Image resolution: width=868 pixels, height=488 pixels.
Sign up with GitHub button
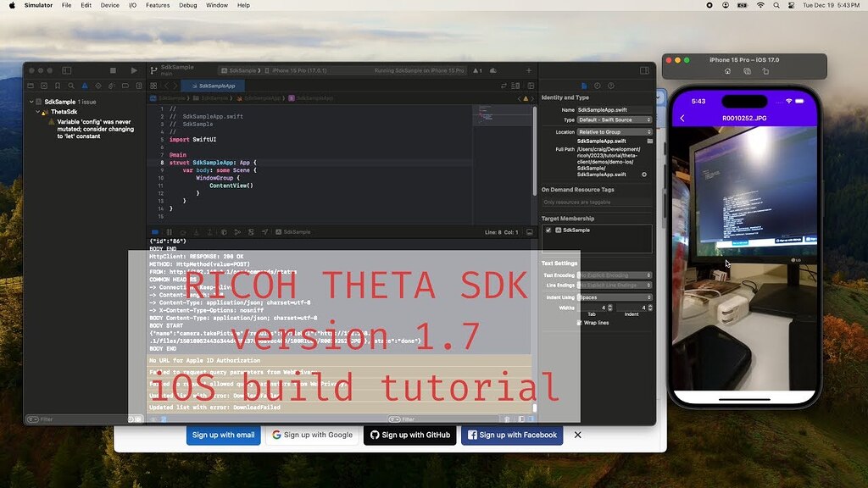click(x=410, y=435)
